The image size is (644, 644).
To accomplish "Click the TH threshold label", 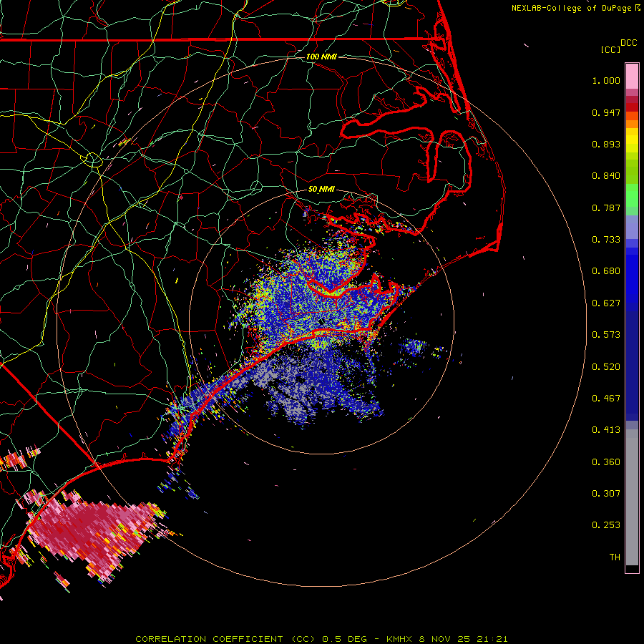I will [615, 557].
